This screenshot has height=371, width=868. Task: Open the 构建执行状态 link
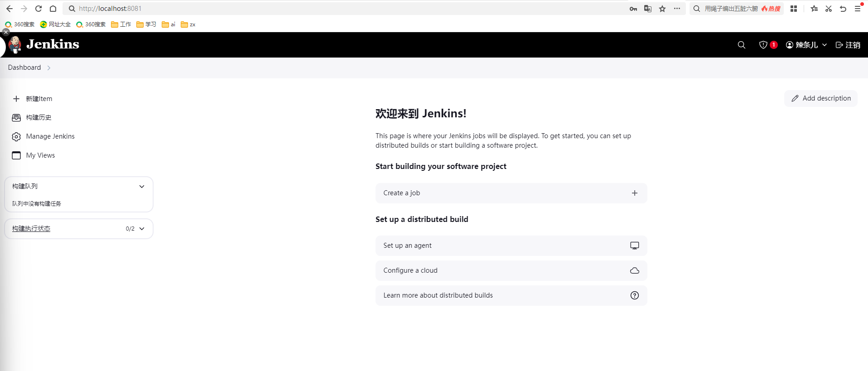(x=31, y=229)
